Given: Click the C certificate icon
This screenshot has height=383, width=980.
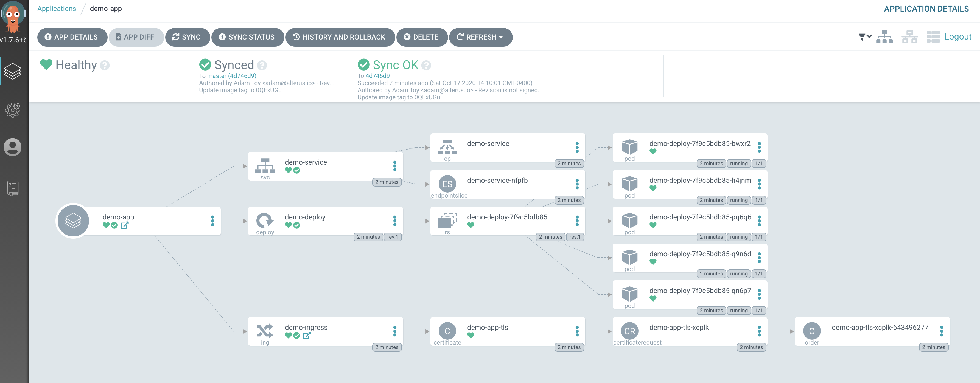Looking at the screenshot, I should (447, 331).
